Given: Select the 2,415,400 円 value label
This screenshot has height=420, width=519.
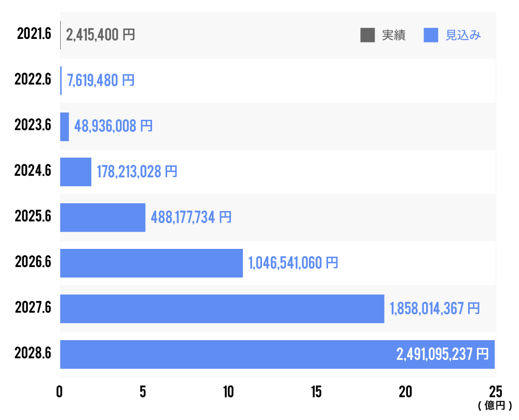Looking at the screenshot, I should coord(100,35).
